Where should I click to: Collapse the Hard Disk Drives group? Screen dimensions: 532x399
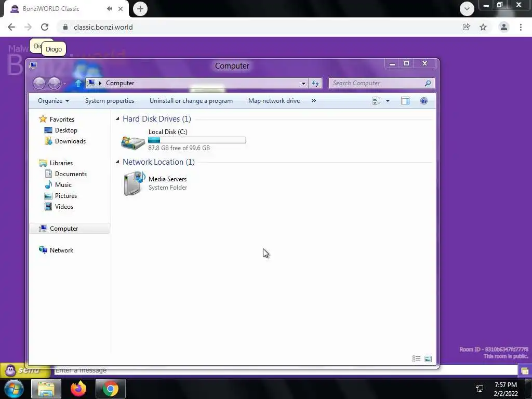point(118,119)
